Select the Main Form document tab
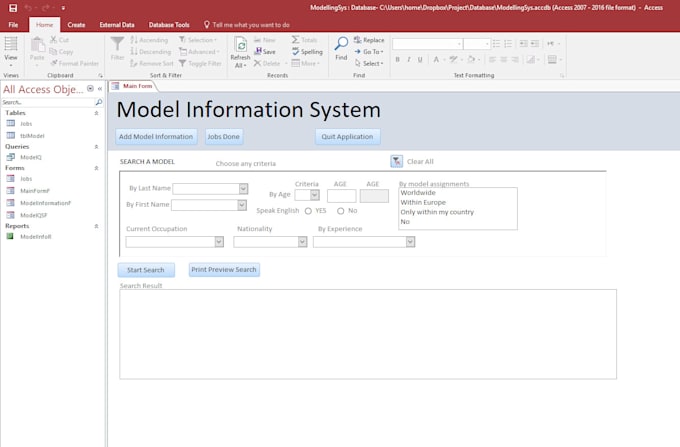The image size is (680, 447). click(x=133, y=86)
